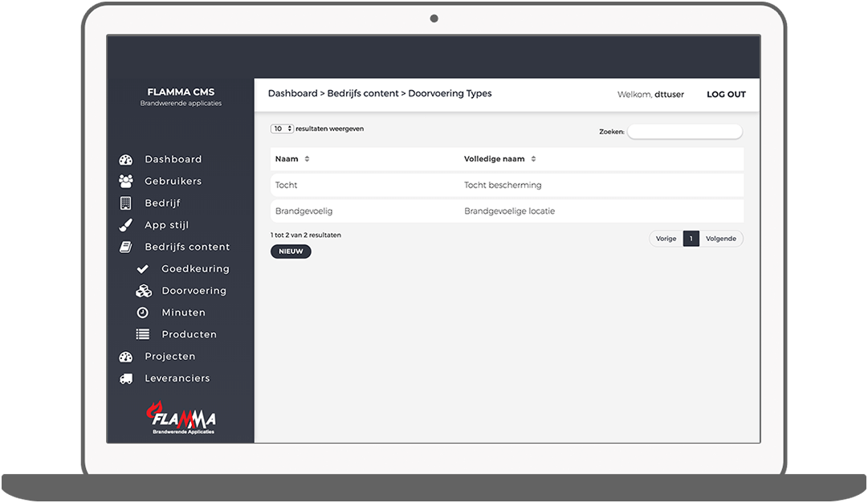Viewport: 868px width, 503px height.
Task: Open the Tocht row
Action: pos(507,185)
